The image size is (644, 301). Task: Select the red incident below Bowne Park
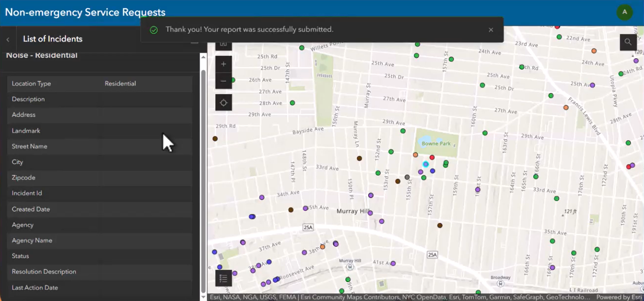(x=432, y=157)
